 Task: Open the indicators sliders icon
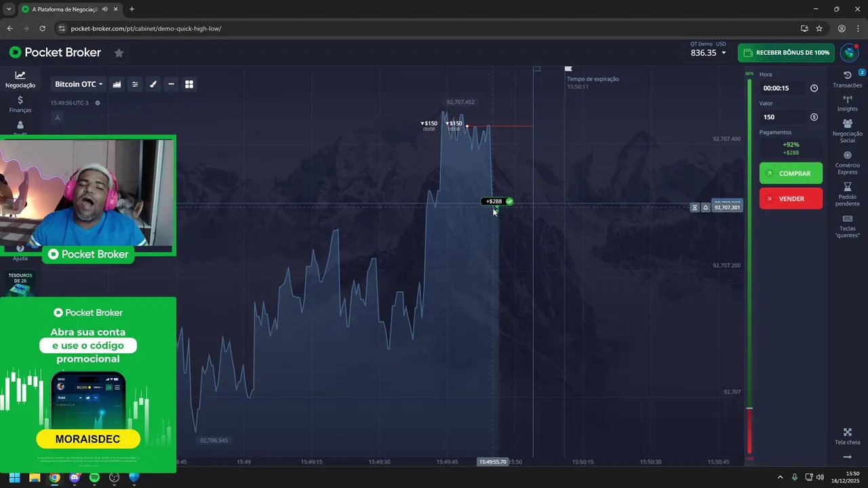point(135,84)
